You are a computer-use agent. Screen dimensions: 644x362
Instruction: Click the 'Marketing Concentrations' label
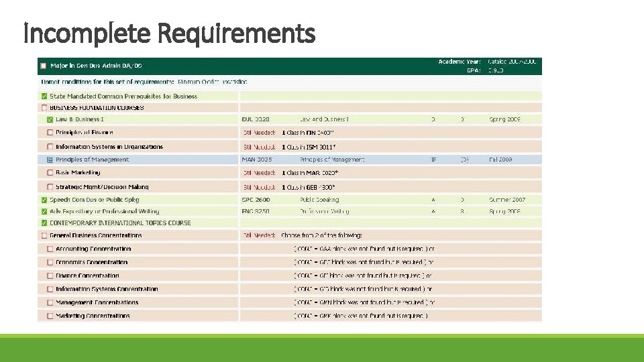(x=93, y=316)
